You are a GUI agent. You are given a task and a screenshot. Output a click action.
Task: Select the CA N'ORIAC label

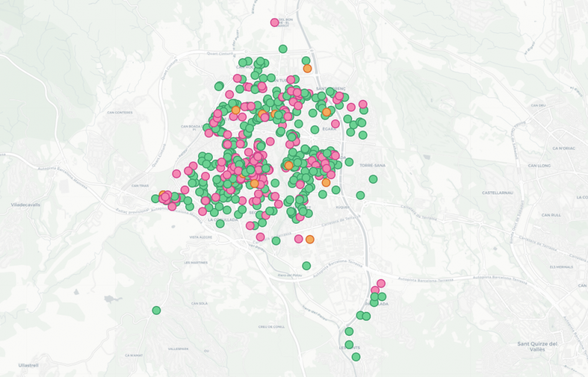pyautogui.click(x=564, y=148)
